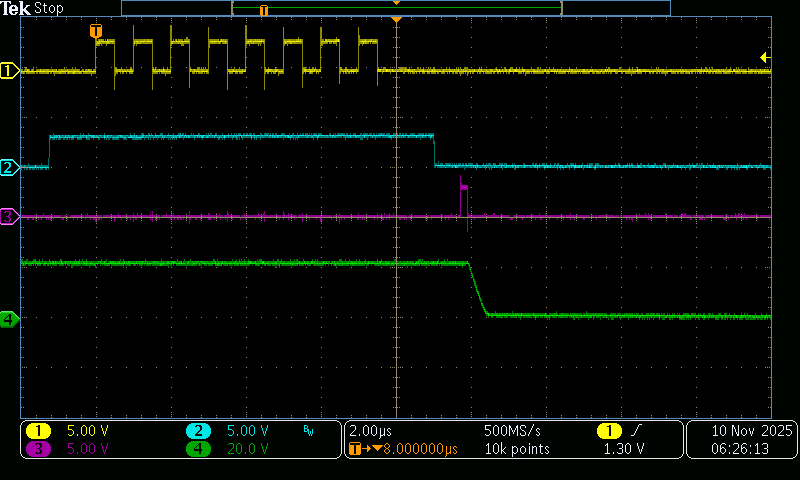Click the channel 3 magenta ground marker
This screenshot has width=800, height=480.
[x=9, y=216]
